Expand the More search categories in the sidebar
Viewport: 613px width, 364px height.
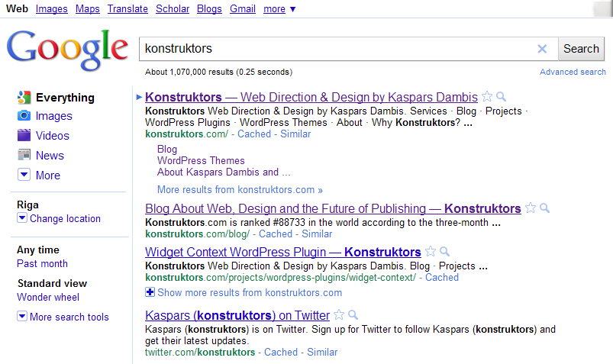pos(24,176)
